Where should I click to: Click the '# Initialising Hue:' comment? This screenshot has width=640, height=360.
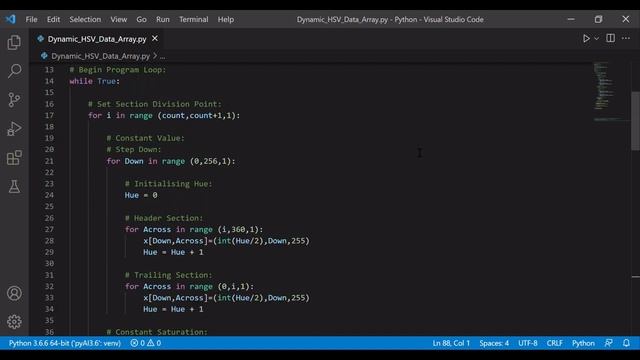[x=168, y=184]
